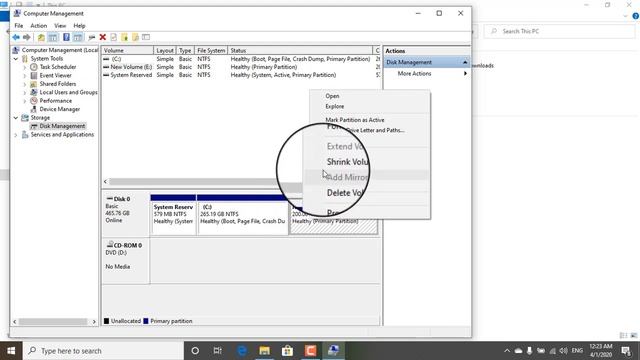
Task: Select Disk Management in the tree
Action: click(x=62, y=126)
